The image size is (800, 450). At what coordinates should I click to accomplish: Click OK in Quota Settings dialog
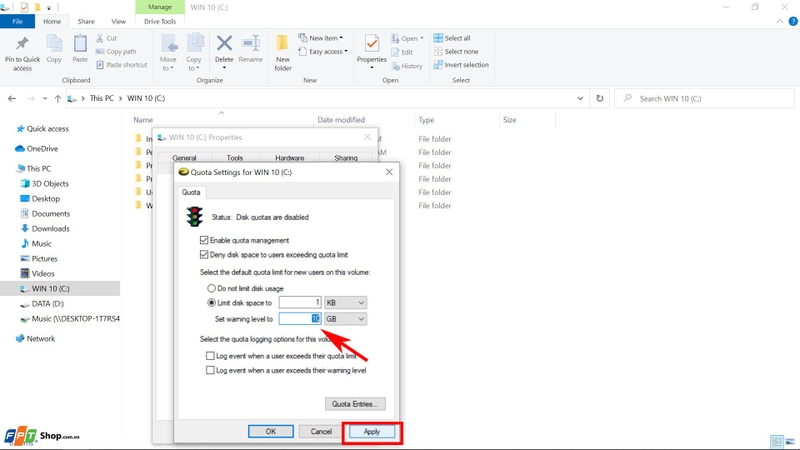click(x=270, y=431)
